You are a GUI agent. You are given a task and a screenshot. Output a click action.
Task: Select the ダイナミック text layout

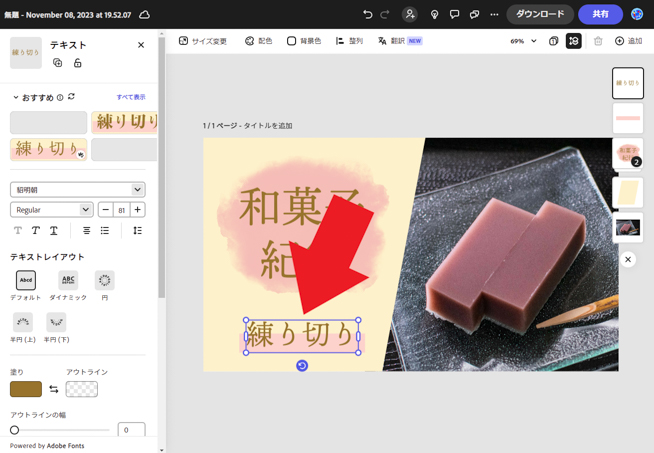pyautogui.click(x=67, y=281)
